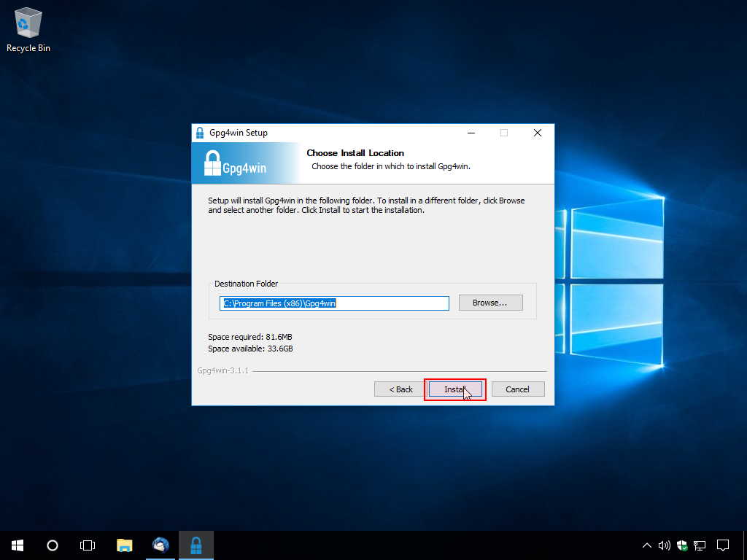Open the volume control in the tray
747x560 pixels.
[x=664, y=545]
